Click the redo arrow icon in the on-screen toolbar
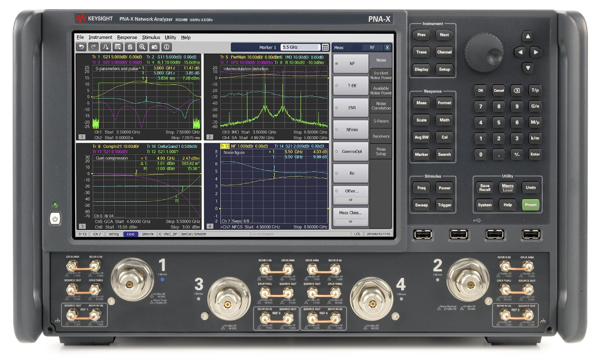This screenshot has width=603, height=364. pos(94,47)
